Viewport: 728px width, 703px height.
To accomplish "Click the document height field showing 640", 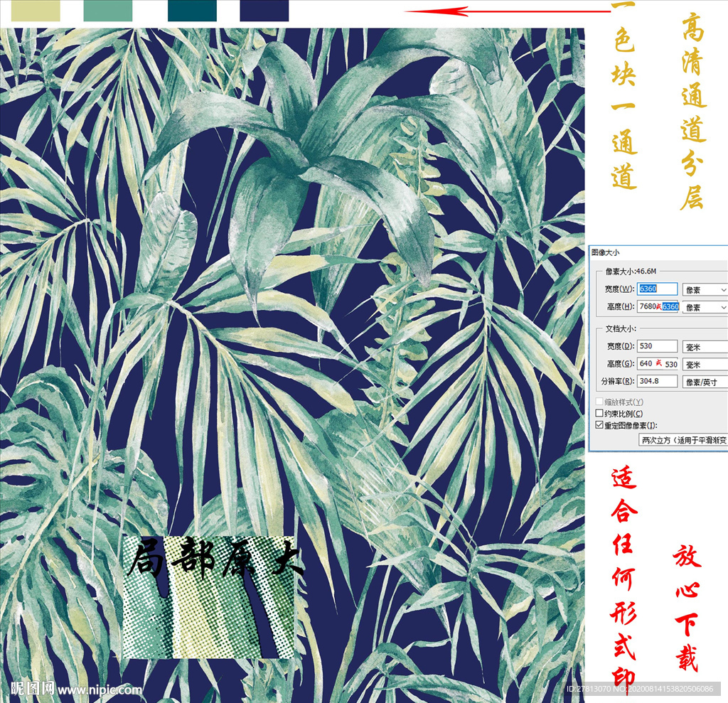I will (657, 363).
